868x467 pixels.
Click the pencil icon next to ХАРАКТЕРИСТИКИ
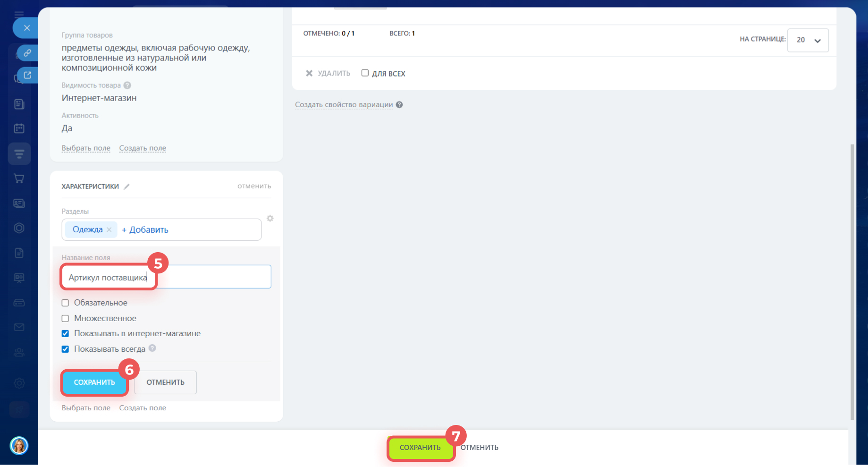(x=126, y=187)
